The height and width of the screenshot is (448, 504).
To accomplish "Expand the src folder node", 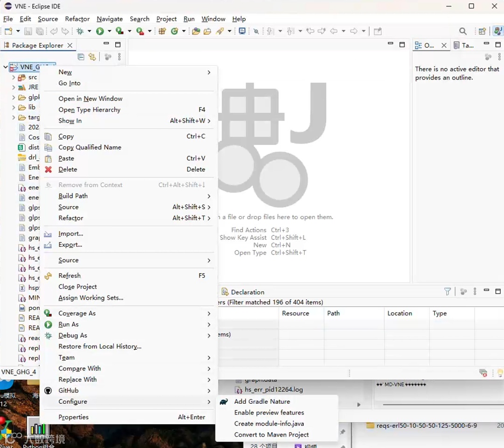I will (x=13, y=77).
